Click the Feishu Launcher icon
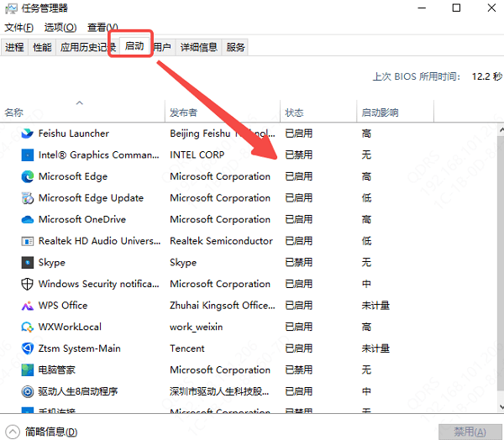Image resolution: width=504 pixels, height=440 pixels. tap(28, 134)
